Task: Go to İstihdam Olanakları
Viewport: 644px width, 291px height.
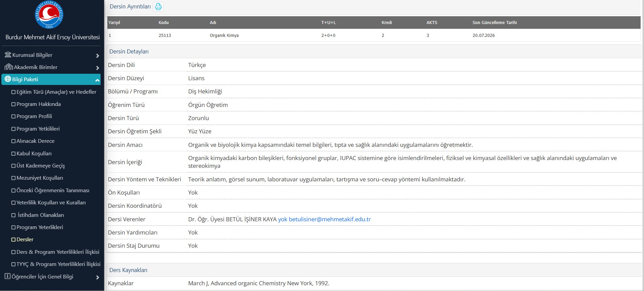Action: coord(41,215)
